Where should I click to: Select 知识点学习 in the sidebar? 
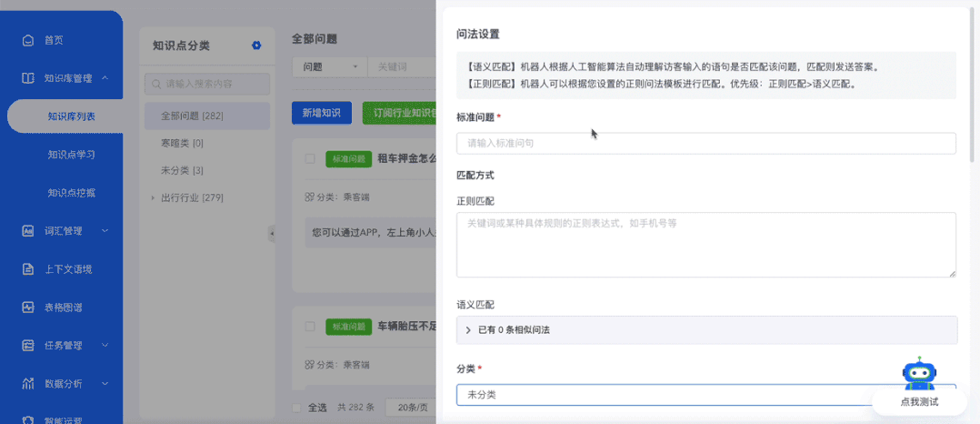click(71, 155)
